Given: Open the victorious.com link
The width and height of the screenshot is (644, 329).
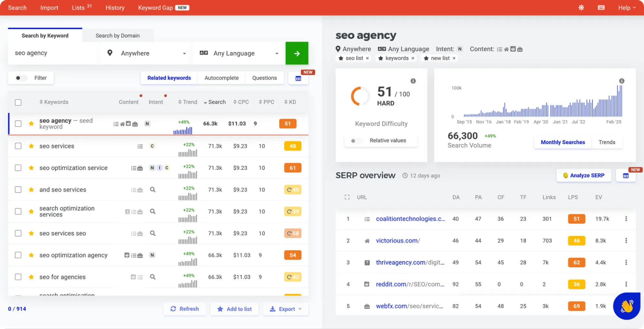Looking at the screenshot, I should (398, 240).
